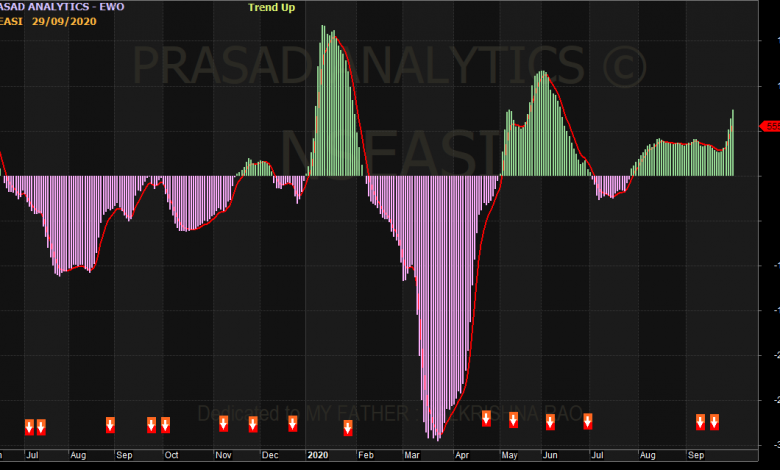Viewport: 780px width, 470px height.
Task: Click the red arrow just right of Apr
Action: pos(486,419)
